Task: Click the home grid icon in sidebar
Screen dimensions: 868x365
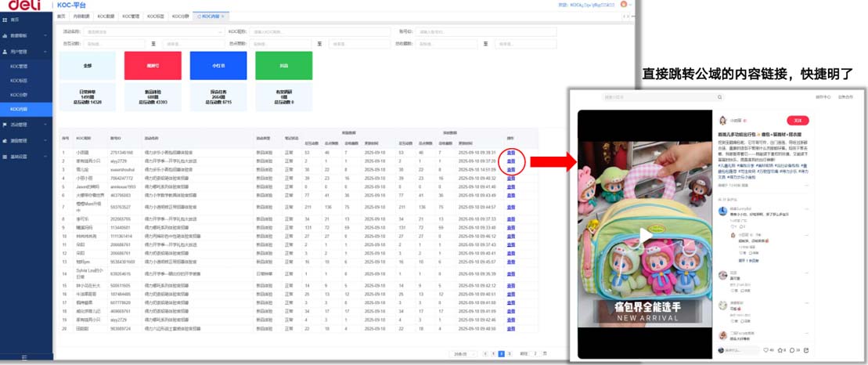Action: (5, 20)
